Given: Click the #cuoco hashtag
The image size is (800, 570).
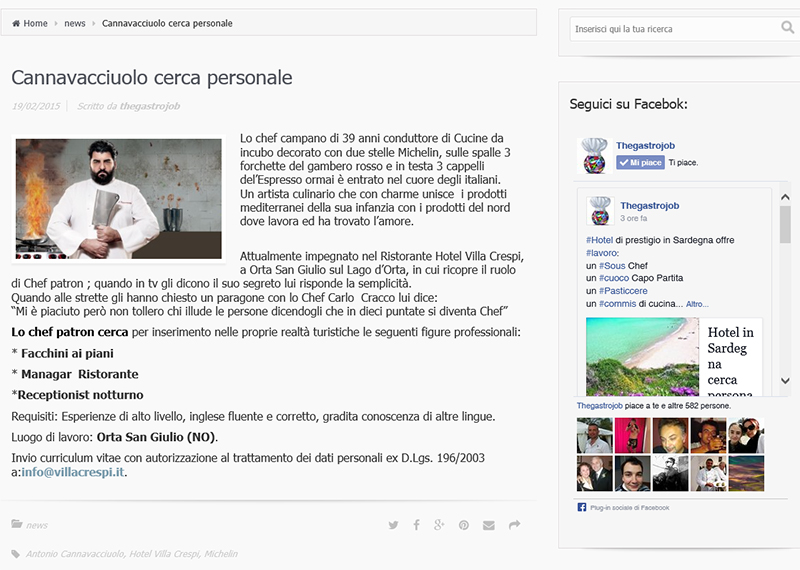Looking at the screenshot, I should click(614, 278).
